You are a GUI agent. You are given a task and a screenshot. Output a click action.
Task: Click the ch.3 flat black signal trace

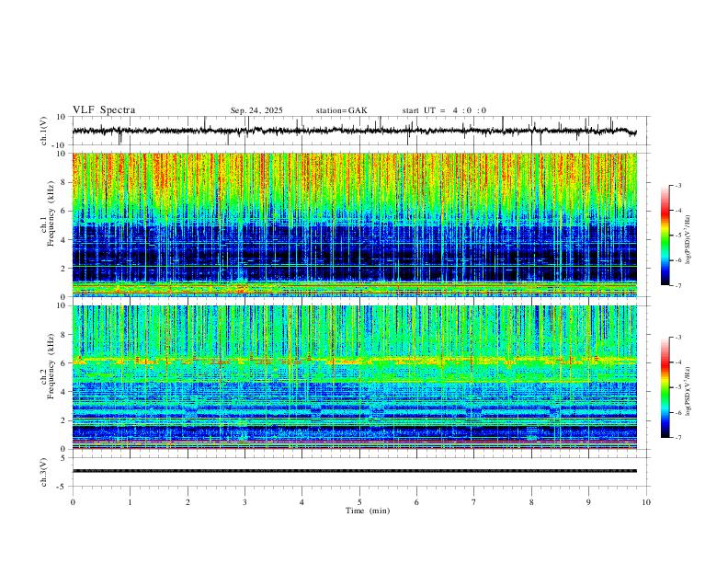[355, 471]
